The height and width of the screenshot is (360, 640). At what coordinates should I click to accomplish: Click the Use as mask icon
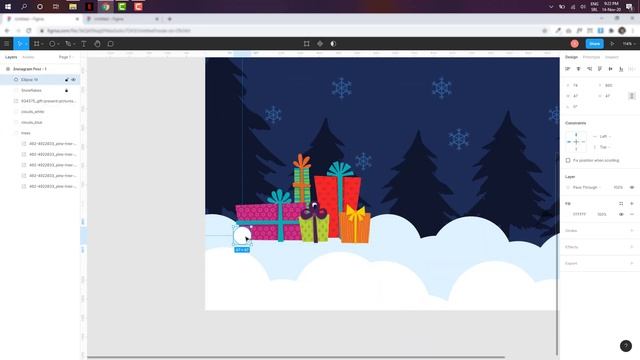tap(333, 44)
